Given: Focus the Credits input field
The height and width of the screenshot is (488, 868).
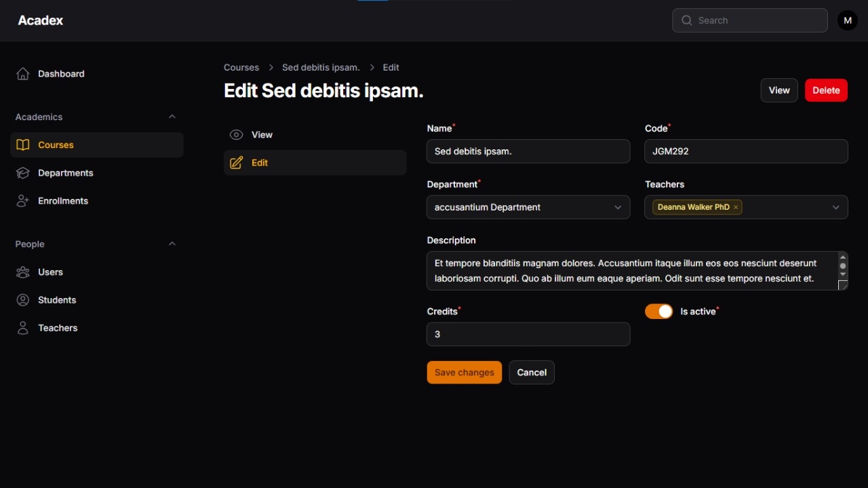Looking at the screenshot, I should coord(528,335).
